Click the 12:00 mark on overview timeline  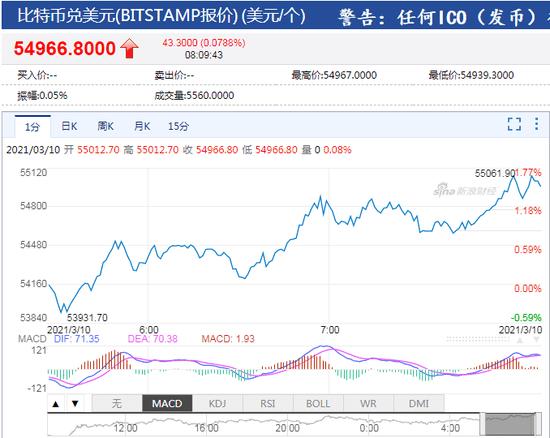[126, 428]
